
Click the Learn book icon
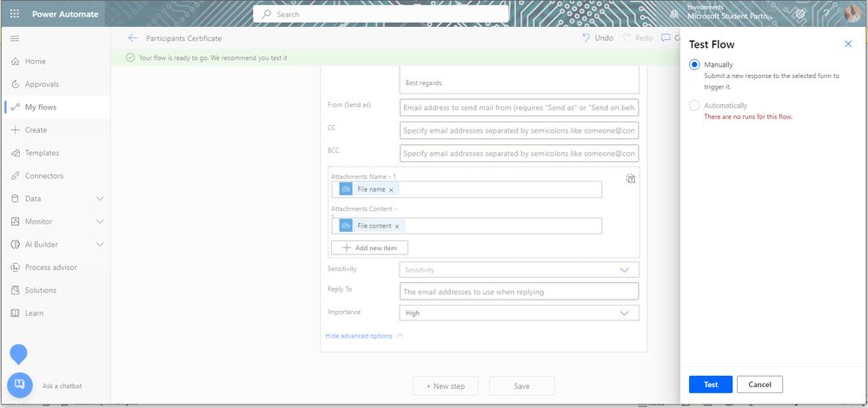pos(15,313)
